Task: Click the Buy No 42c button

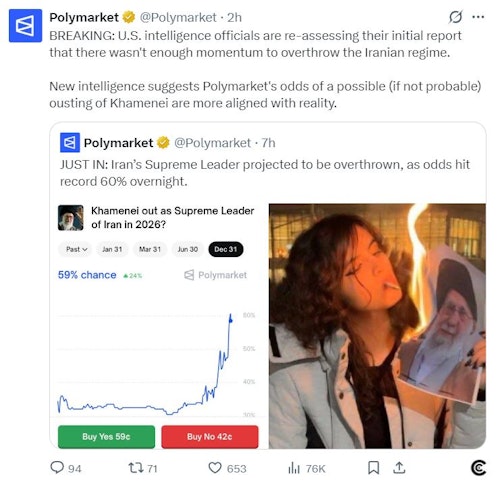Action: pos(210,437)
